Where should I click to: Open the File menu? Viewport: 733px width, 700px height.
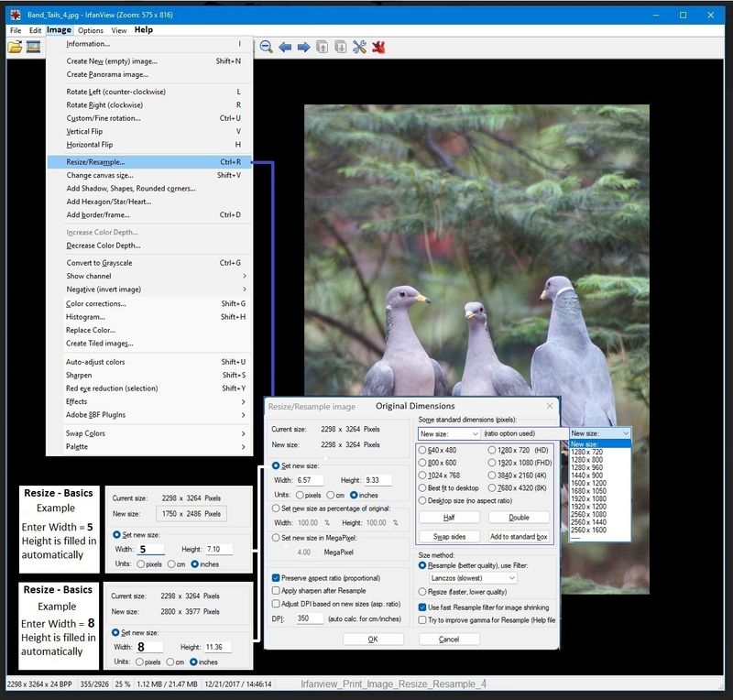click(x=16, y=30)
